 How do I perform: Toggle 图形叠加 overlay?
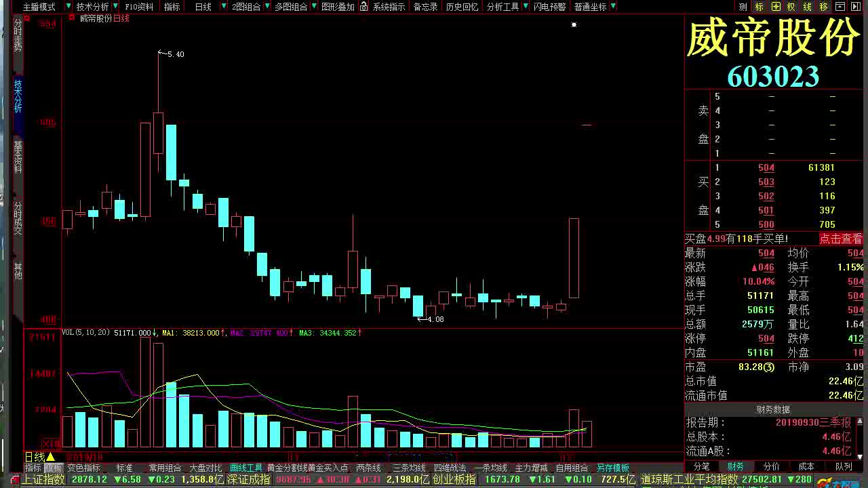338,6
